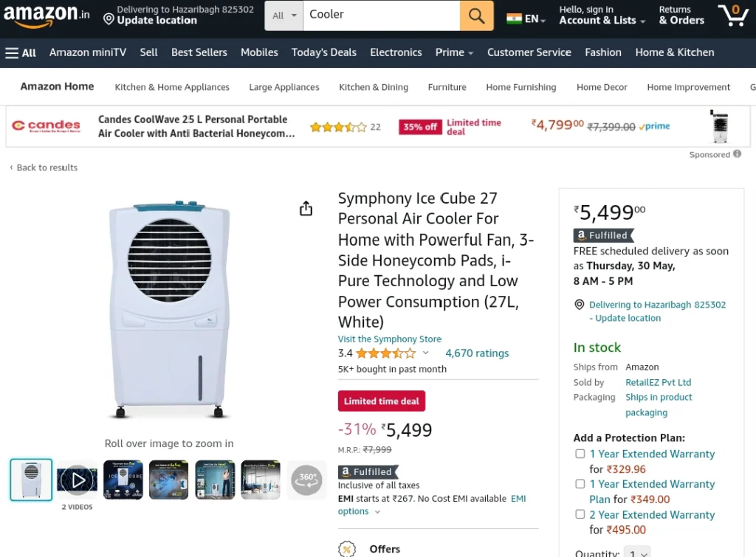Open the shopping cart icon
Viewport: 756px width, 557px height.
(732, 15)
